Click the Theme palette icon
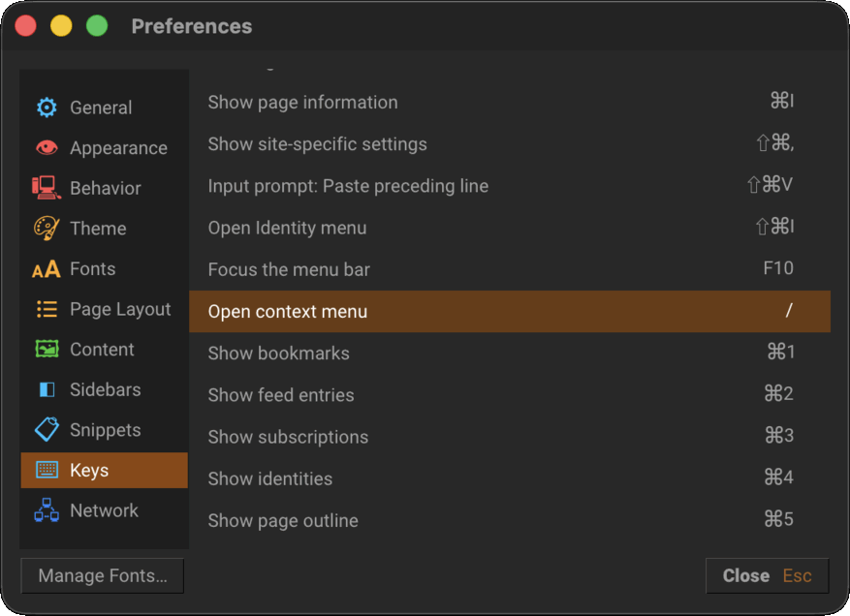 (47, 229)
